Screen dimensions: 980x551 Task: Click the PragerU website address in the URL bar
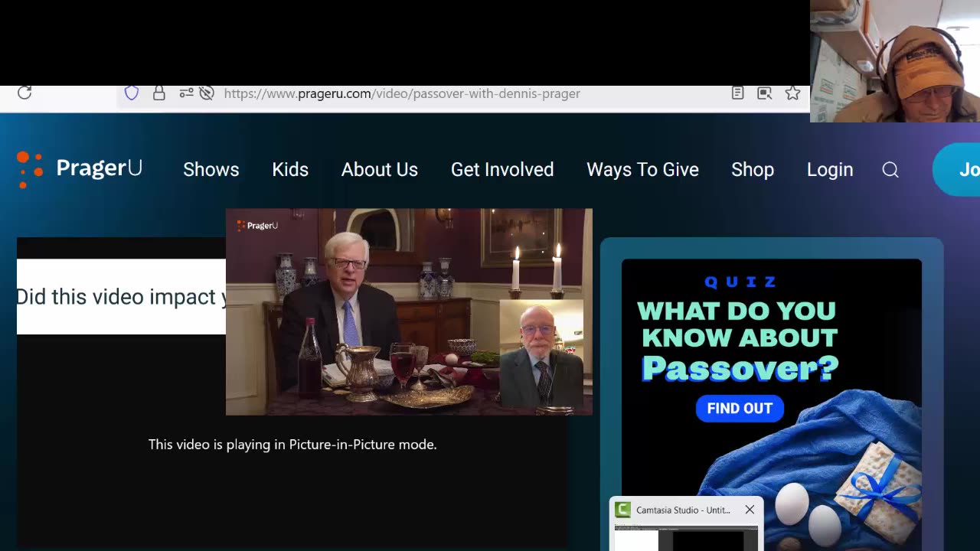coord(402,93)
